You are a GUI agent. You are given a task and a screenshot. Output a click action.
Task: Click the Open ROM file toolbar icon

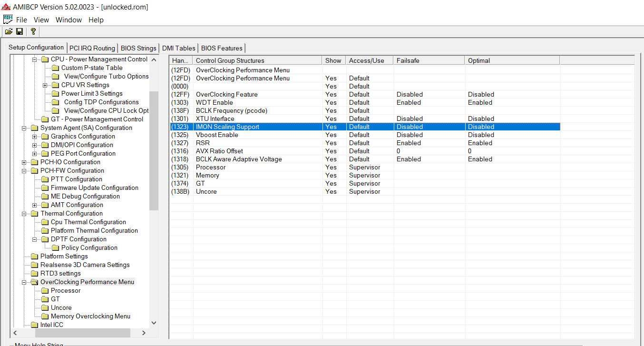[9, 31]
